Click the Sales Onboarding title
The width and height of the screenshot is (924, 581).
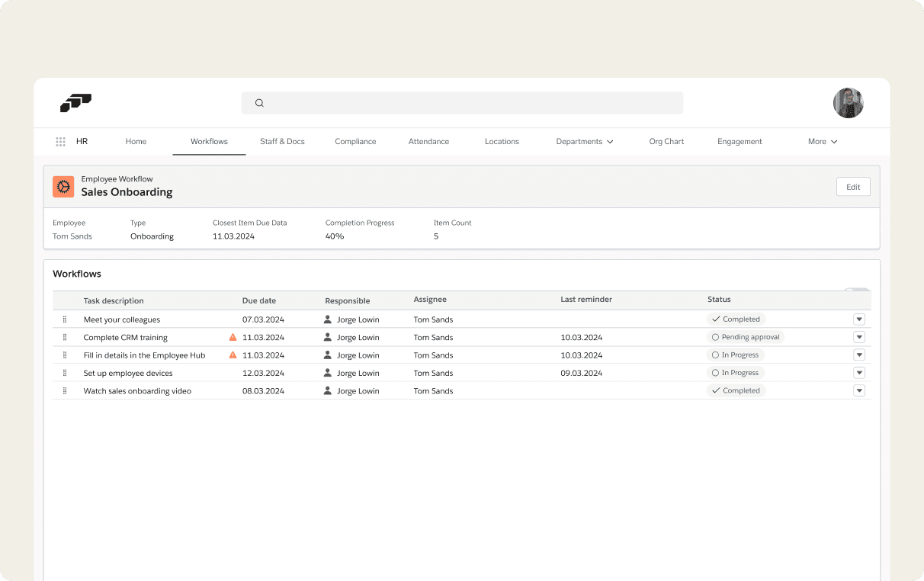coord(127,192)
